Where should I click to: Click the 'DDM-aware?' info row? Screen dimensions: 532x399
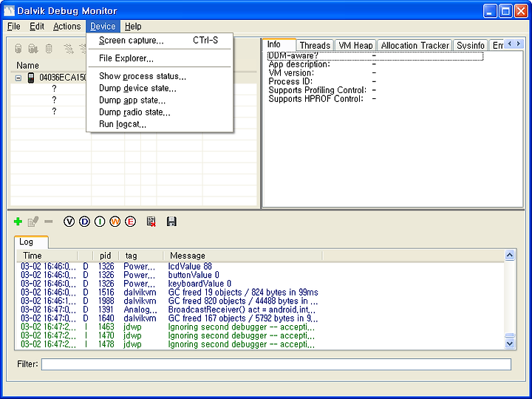point(375,56)
